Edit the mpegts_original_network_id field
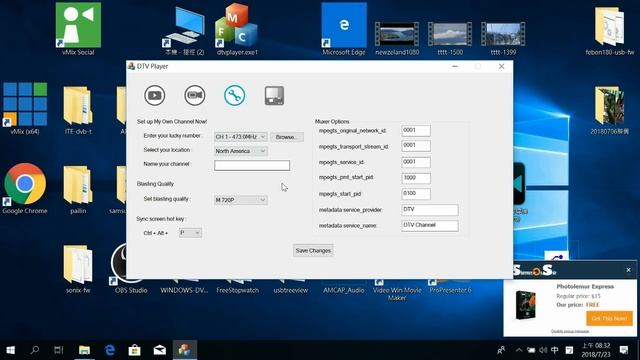Image resolution: width=640 pixels, height=360 pixels. (416, 131)
